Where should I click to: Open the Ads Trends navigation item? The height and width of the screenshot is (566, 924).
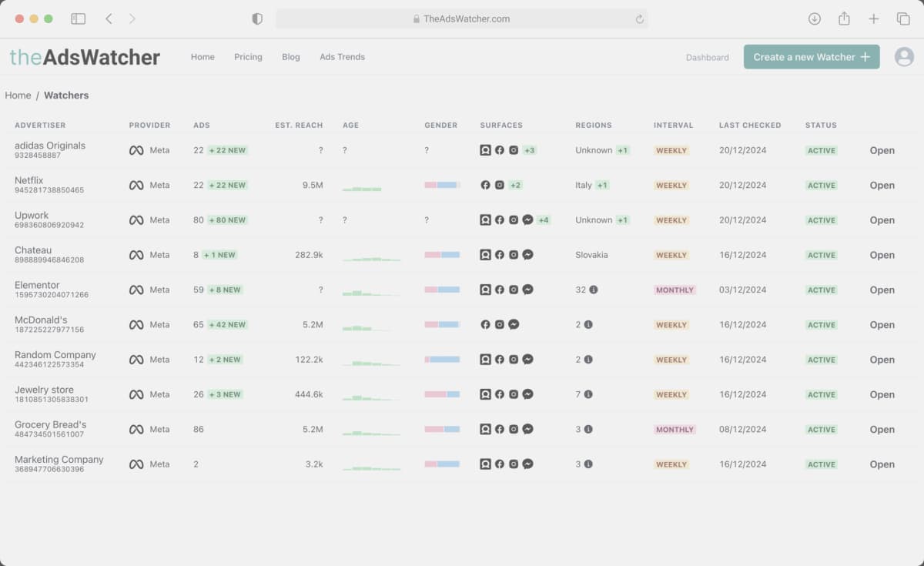(342, 57)
